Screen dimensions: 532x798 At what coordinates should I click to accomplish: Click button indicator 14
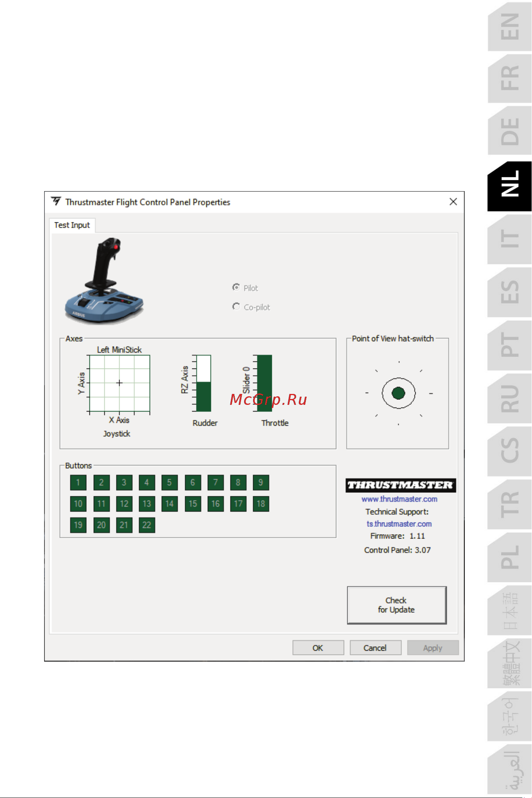170,504
